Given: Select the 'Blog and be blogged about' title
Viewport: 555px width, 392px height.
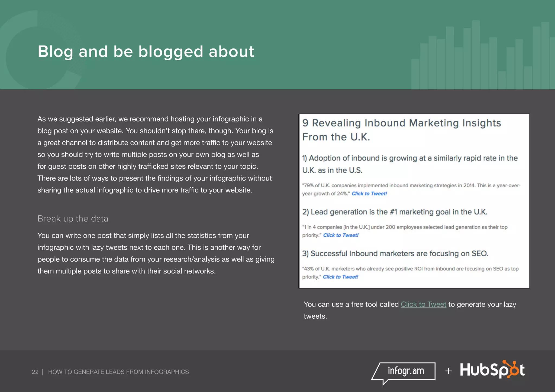Looking at the screenshot, I should click(146, 51).
